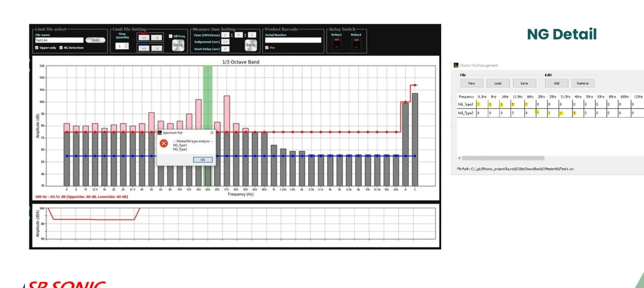Click the 100Hz column header
644x288 pixels.
click(624, 97)
